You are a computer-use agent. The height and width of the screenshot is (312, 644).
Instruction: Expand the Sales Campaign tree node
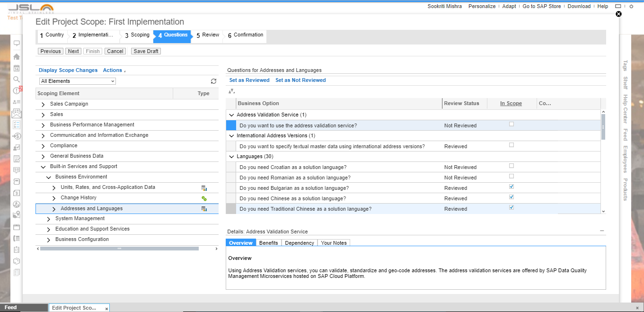pos(44,104)
